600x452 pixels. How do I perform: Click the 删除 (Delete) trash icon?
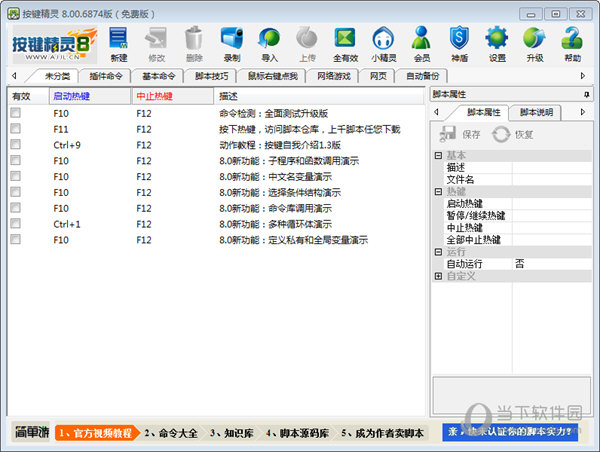(x=194, y=44)
